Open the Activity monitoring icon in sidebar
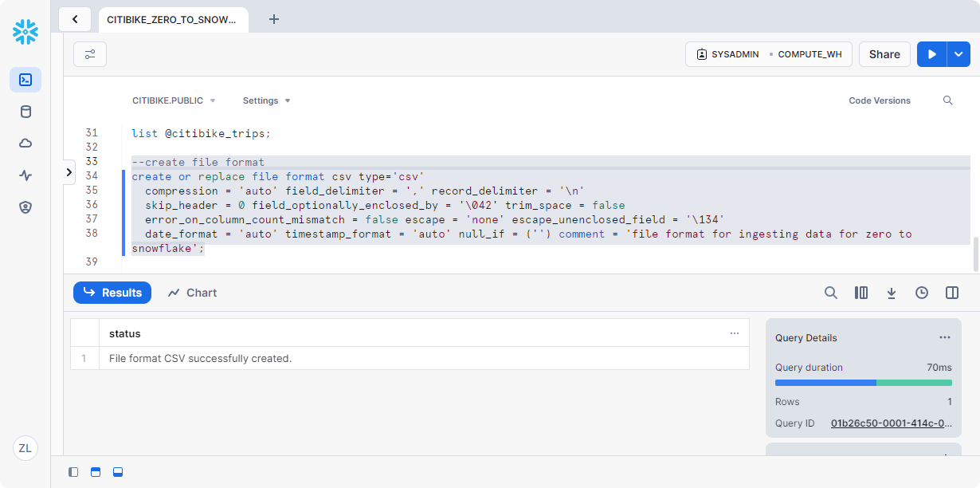The height and width of the screenshot is (488, 980). (25, 175)
